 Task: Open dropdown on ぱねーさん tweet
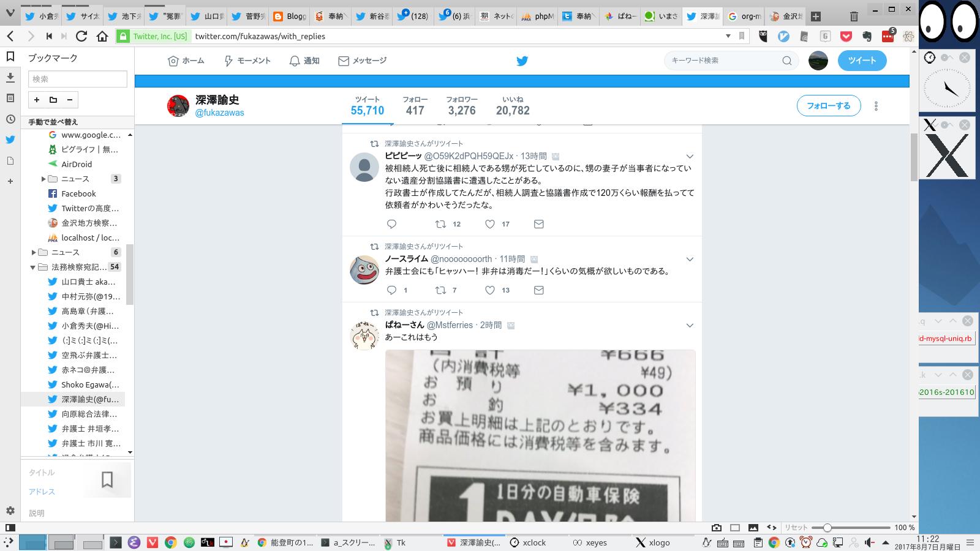tap(690, 326)
